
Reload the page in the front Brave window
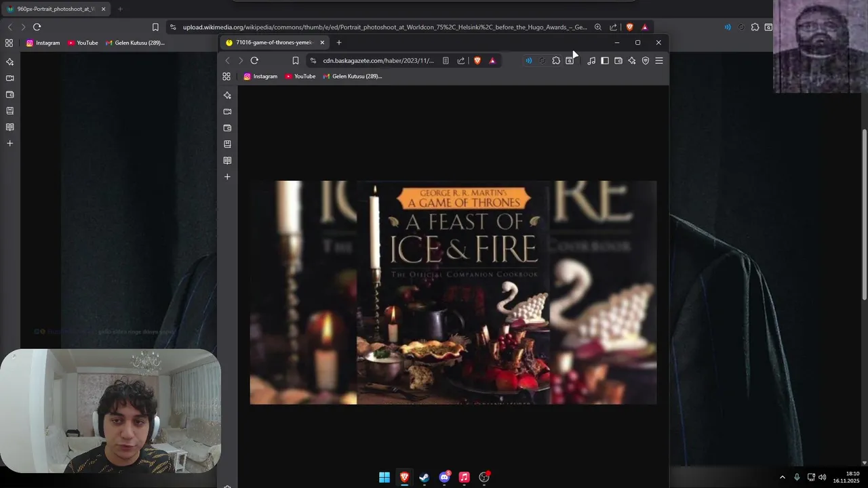(254, 60)
